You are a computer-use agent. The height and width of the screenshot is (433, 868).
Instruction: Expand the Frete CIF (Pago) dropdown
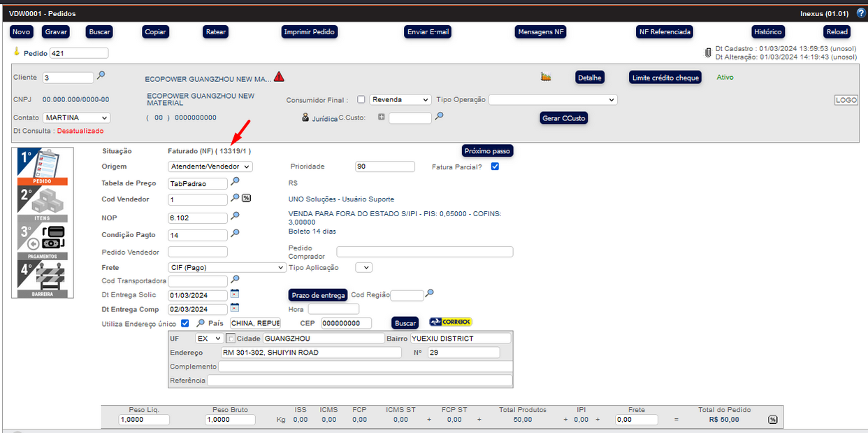click(227, 267)
